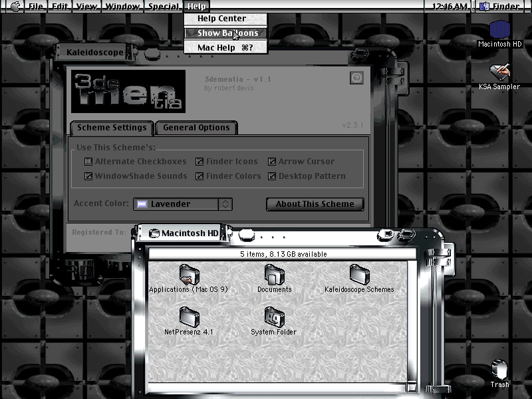Switch to the General Options tab
This screenshot has width=532, height=399.
tap(196, 128)
